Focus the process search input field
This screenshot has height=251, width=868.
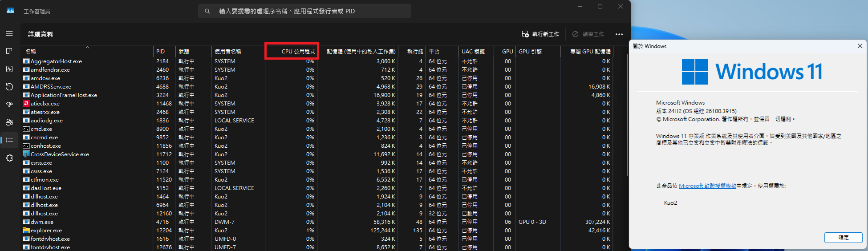coord(304,11)
